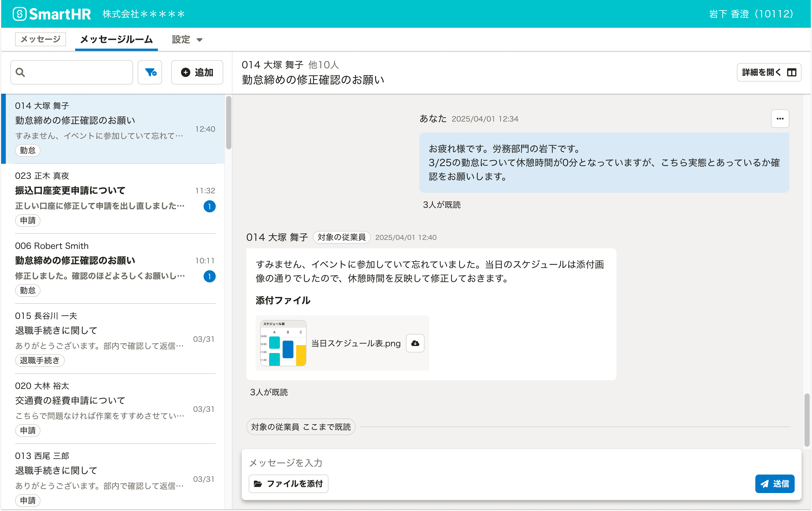Click the plus icon on the 追加 button

185,72
